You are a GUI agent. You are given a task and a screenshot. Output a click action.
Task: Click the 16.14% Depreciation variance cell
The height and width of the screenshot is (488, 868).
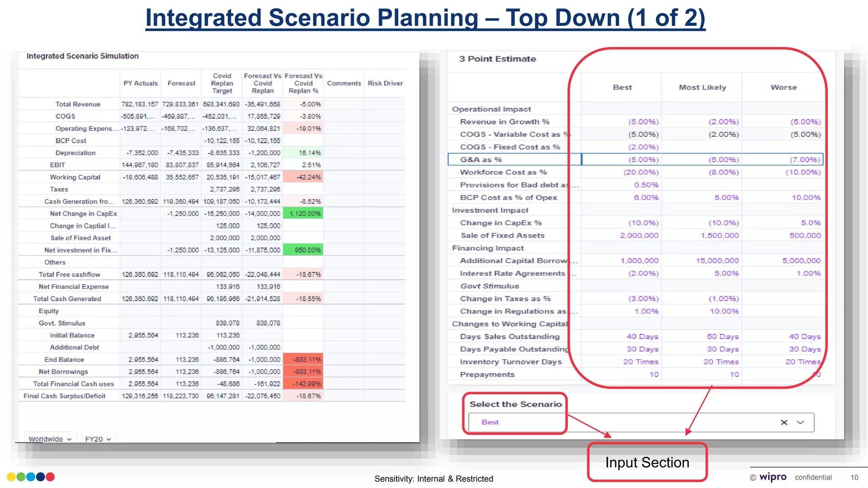pyautogui.click(x=303, y=153)
